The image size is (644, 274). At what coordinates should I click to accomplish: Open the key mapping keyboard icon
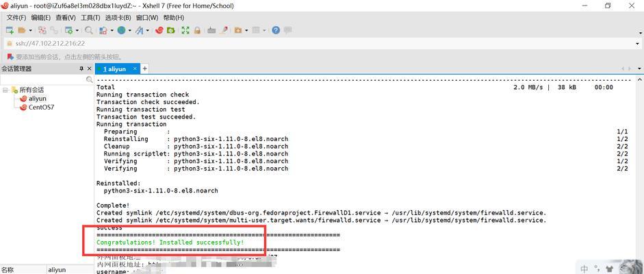[x=211, y=30]
